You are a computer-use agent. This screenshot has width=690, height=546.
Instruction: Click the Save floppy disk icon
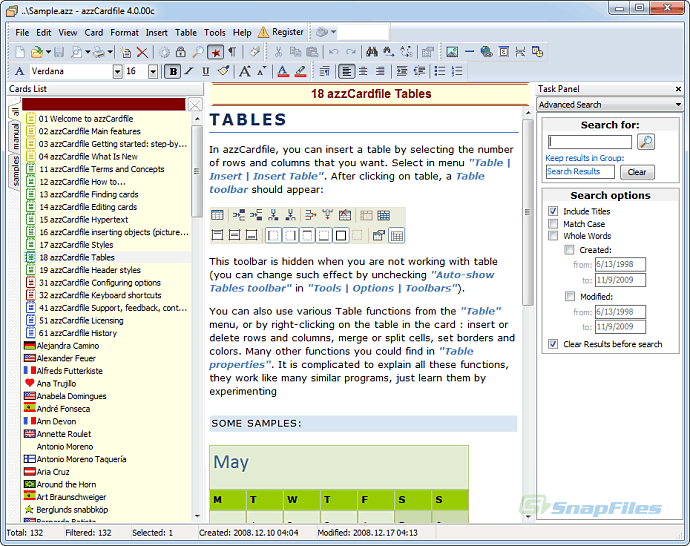click(x=59, y=52)
